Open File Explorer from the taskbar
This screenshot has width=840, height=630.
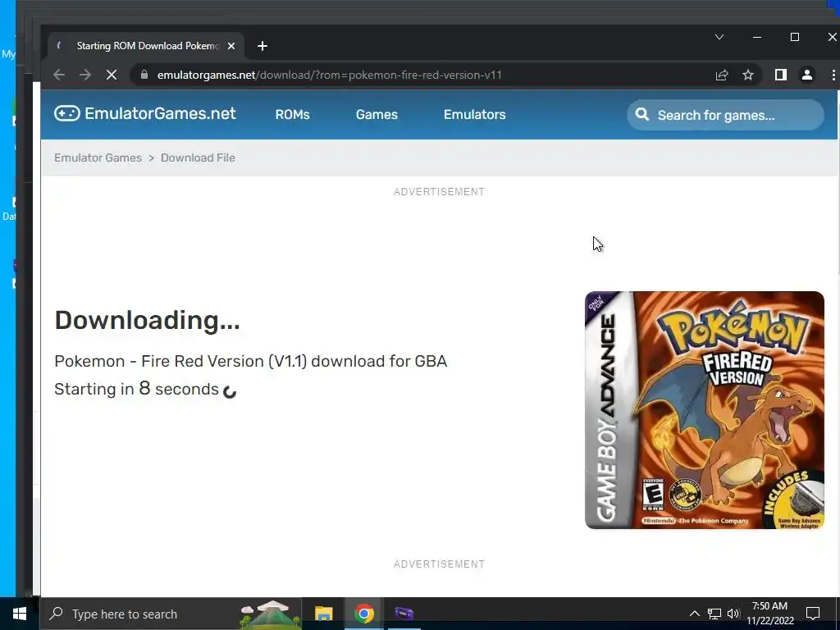[323, 614]
